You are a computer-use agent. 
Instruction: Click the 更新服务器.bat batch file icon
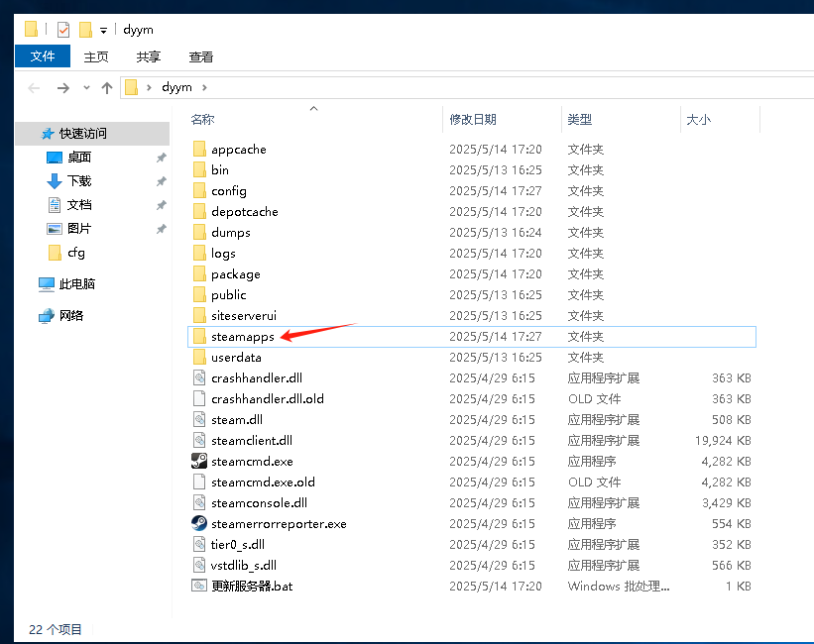[199, 586]
